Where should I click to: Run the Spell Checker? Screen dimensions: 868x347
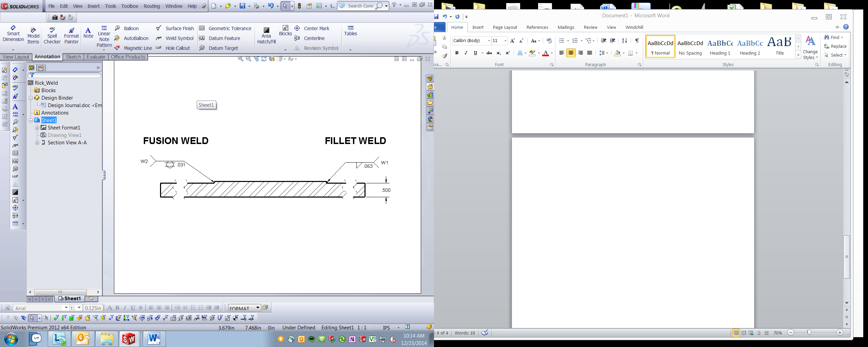click(x=52, y=36)
